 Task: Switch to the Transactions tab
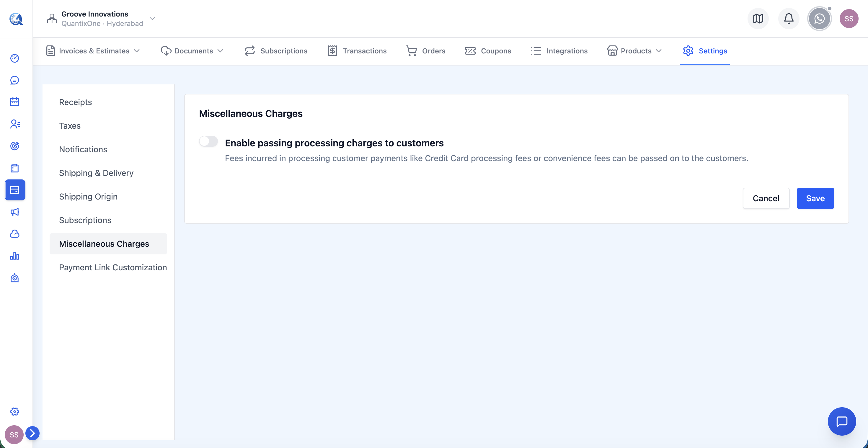(x=357, y=51)
